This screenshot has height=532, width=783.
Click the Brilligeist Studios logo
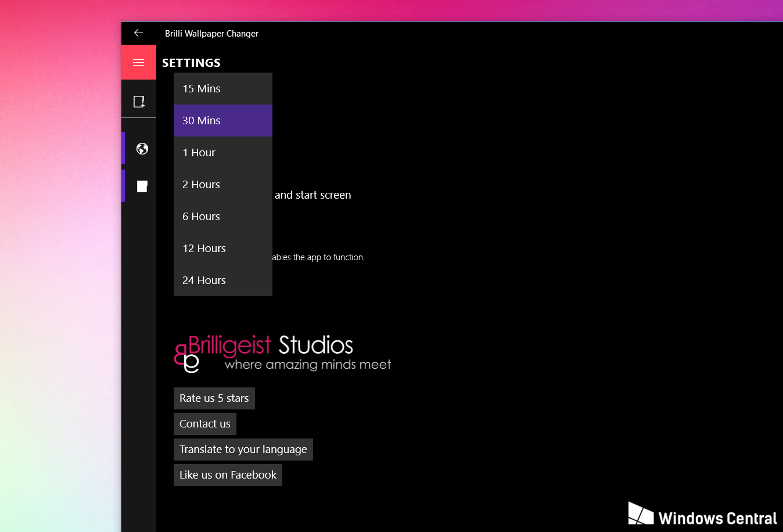[282, 353]
